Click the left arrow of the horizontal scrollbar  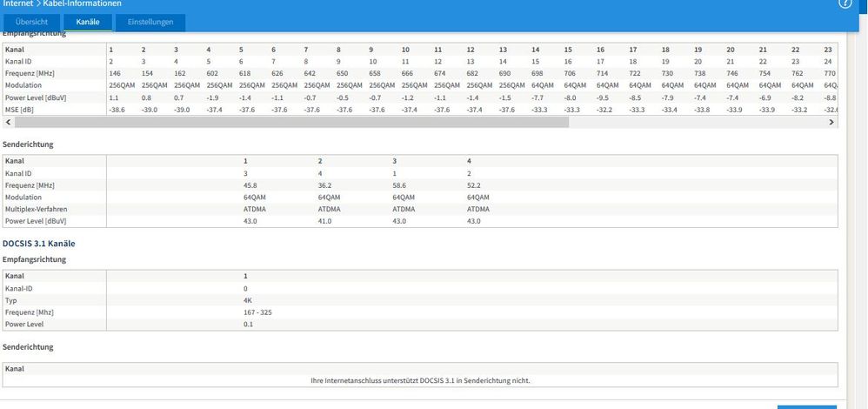pos(7,122)
